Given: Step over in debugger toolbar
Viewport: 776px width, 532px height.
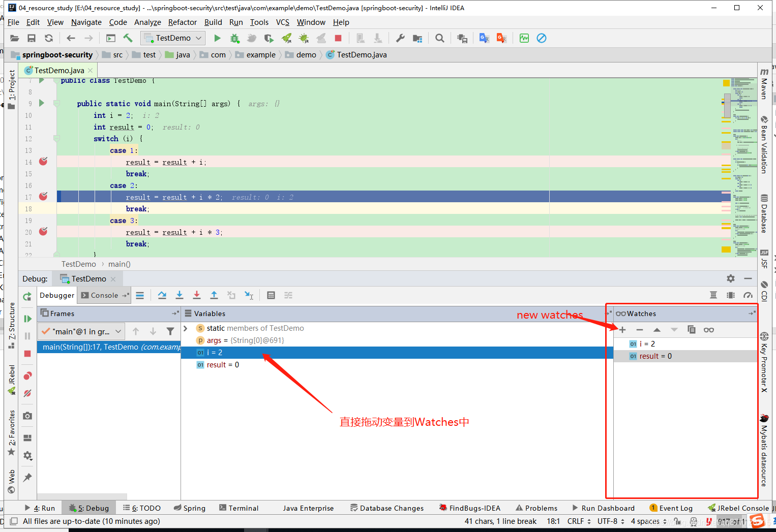Looking at the screenshot, I should 162,295.
